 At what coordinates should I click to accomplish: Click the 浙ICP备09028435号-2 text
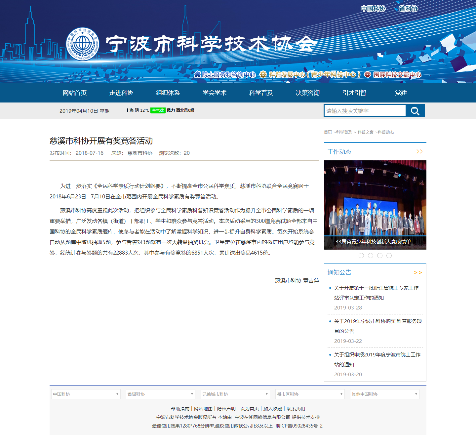click(x=299, y=426)
